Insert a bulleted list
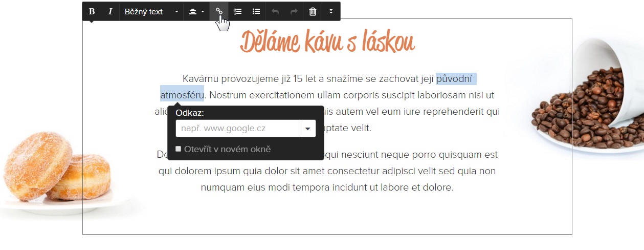The height and width of the screenshot is (250, 644). click(x=256, y=11)
